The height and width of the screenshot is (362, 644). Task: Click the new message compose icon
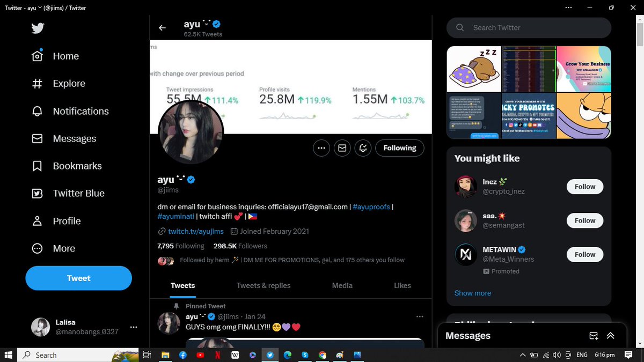click(594, 336)
